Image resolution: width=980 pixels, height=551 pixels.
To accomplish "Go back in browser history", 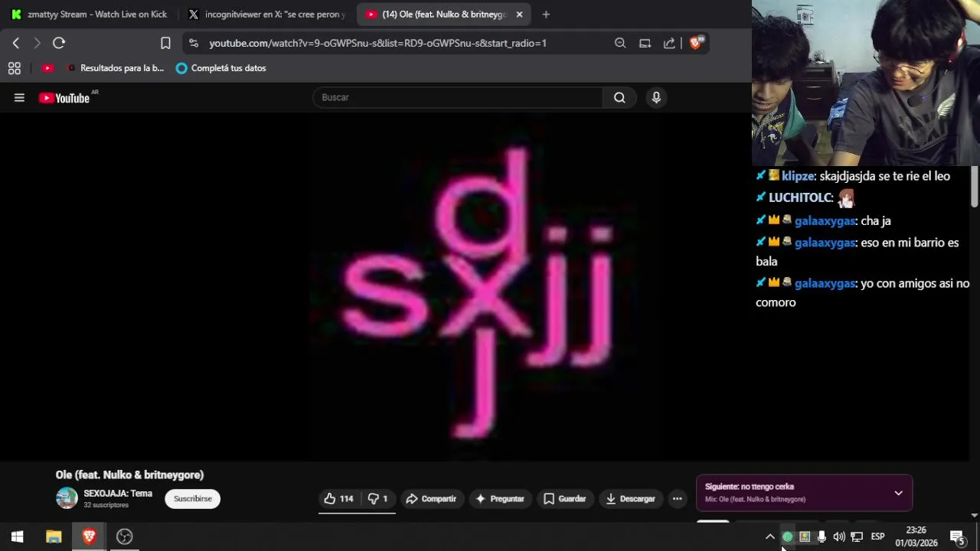I will (16, 43).
